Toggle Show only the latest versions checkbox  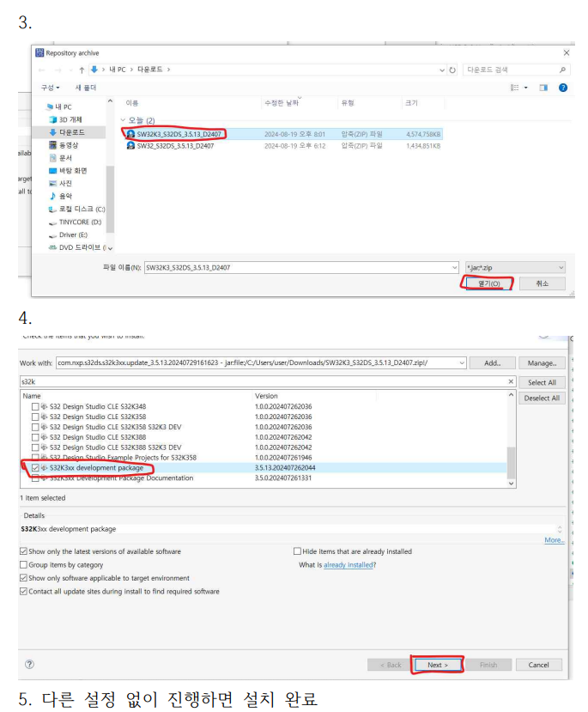pyautogui.click(x=23, y=551)
